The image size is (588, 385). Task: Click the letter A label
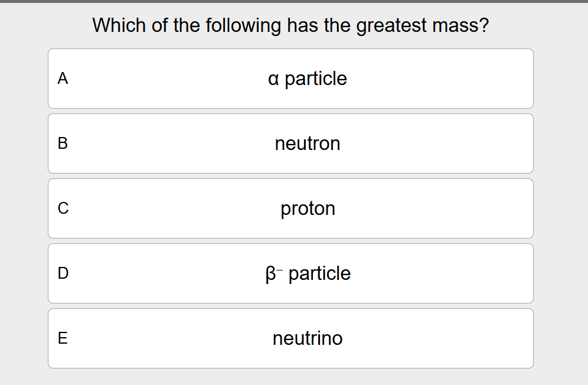pyautogui.click(x=63, y=79)
